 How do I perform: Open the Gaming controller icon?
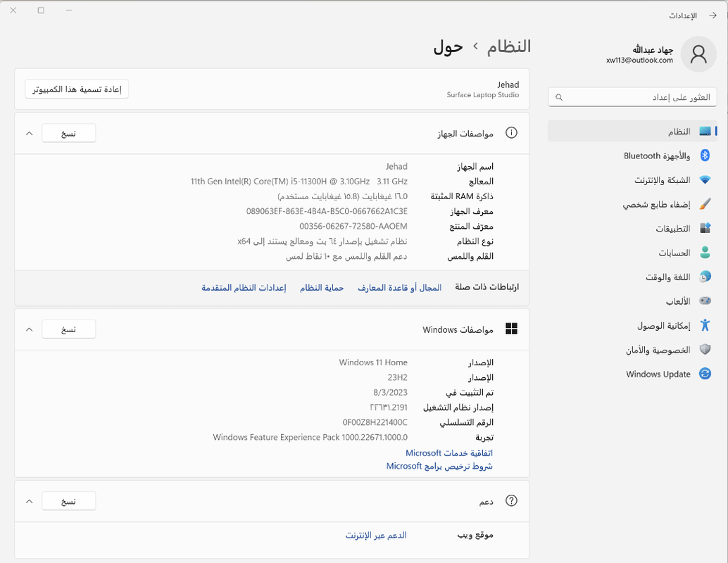pos(705,301)
